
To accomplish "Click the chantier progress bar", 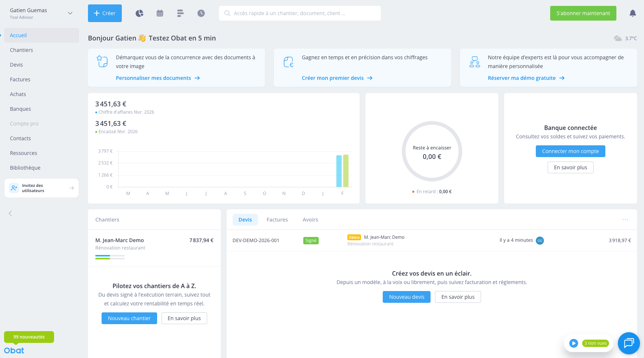I will tap(110, 257).
